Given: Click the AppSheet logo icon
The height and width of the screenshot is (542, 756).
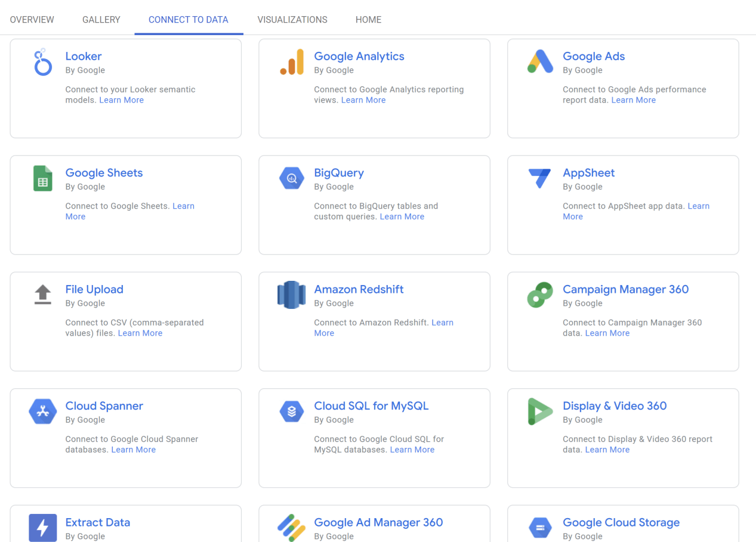Looking at the screenshot, I should (540, 178).
